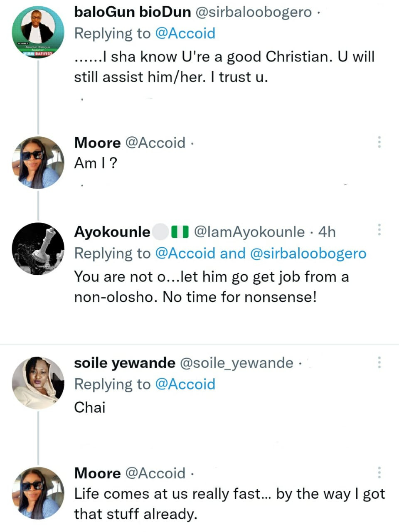Open Moore's avatar on "Life comes at us" tweet
Screen dimensions: 399x532
38,493
